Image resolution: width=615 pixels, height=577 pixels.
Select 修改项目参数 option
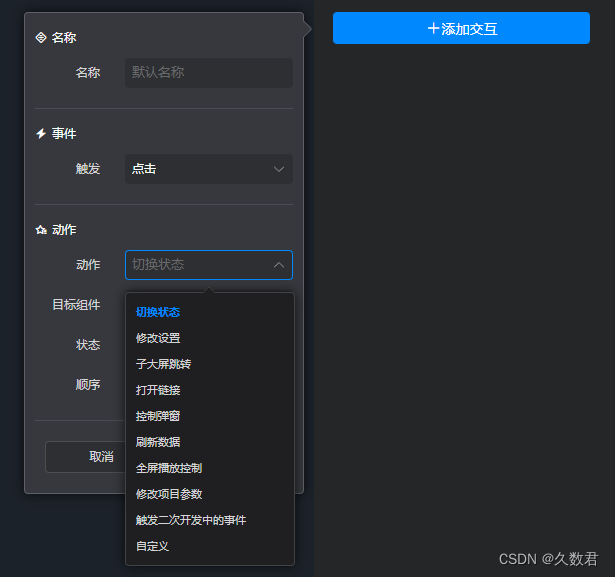point(169,494)
